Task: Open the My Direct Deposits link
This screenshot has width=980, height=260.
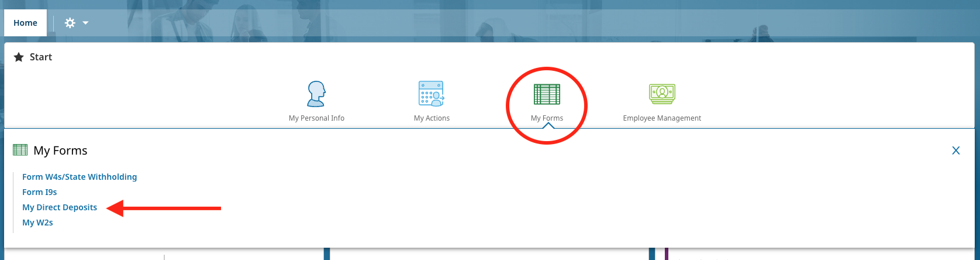Action: (60, 207)
